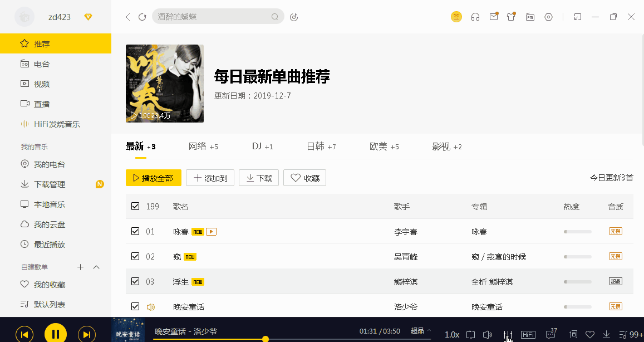The width and height of the screenshot is (644, 342).
Task: Uncheck the checkbox for 咏春
Action: tap(135, 231)
